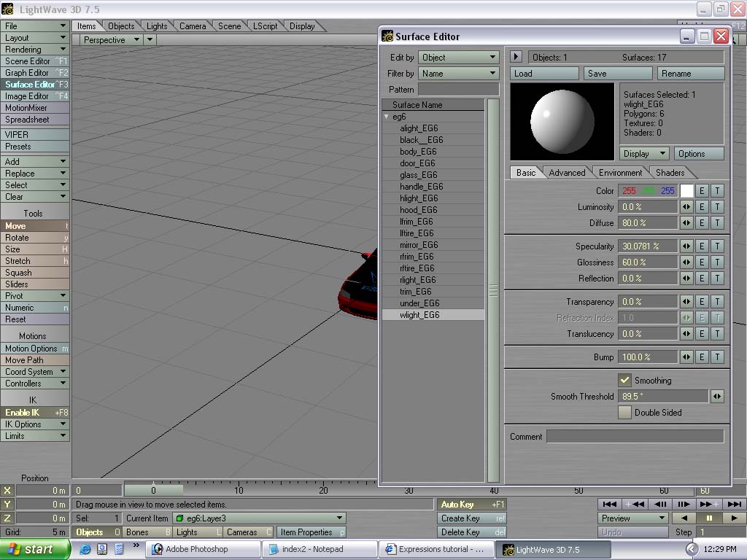Viewport: 747px width, 560px height.
Task: Click the E envelope button for Color
Action: coord(702,191)
